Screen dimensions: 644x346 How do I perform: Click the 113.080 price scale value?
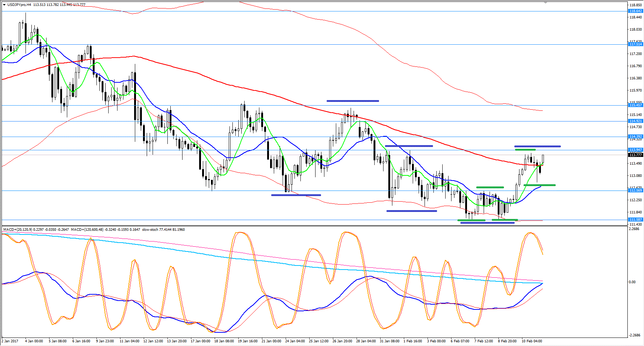[635, 176]
